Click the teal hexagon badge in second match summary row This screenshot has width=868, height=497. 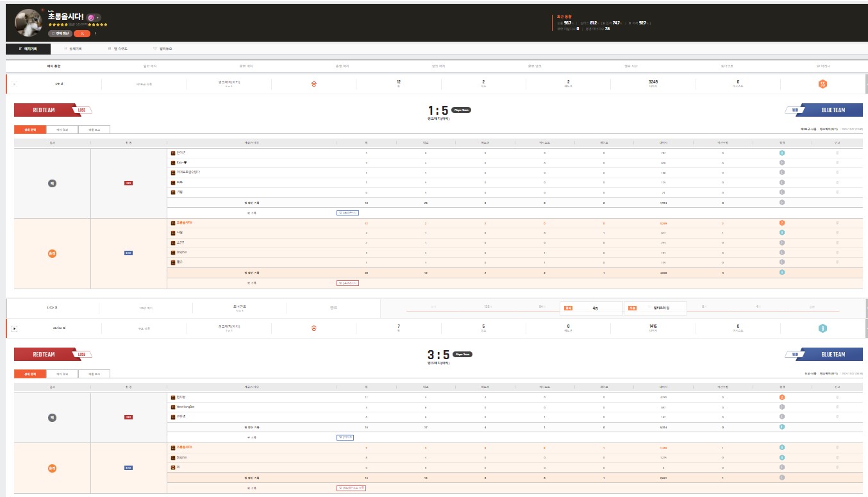coord(822,328)
